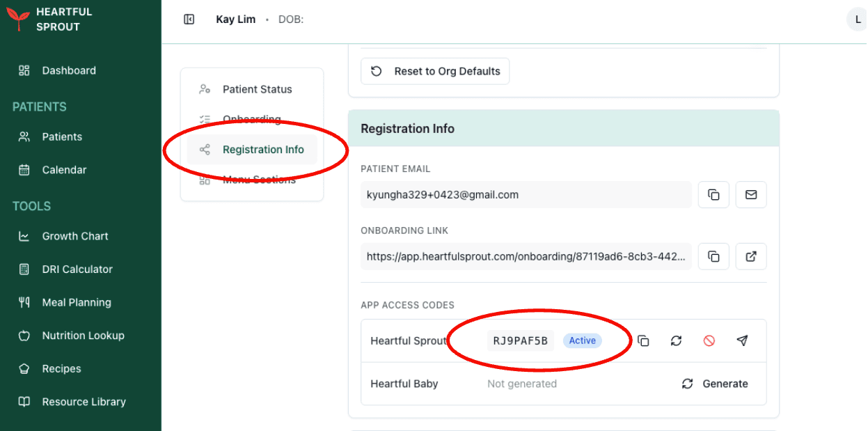Click the DOB label in header
The image size is (868, 431).
pyautogui.click(x=291, y=19)
